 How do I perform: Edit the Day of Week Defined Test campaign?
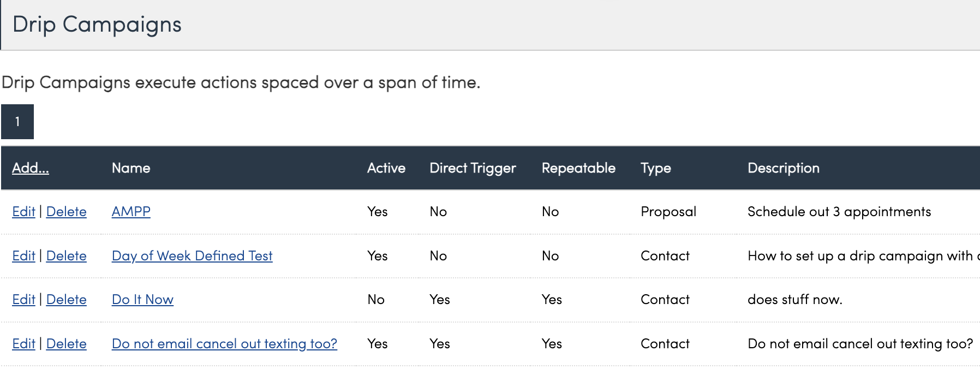point(23,256)
